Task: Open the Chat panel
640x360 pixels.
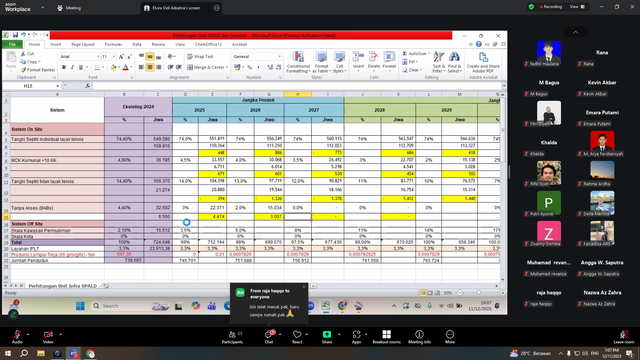Action: pyautogui.click(x=269, y=337)
